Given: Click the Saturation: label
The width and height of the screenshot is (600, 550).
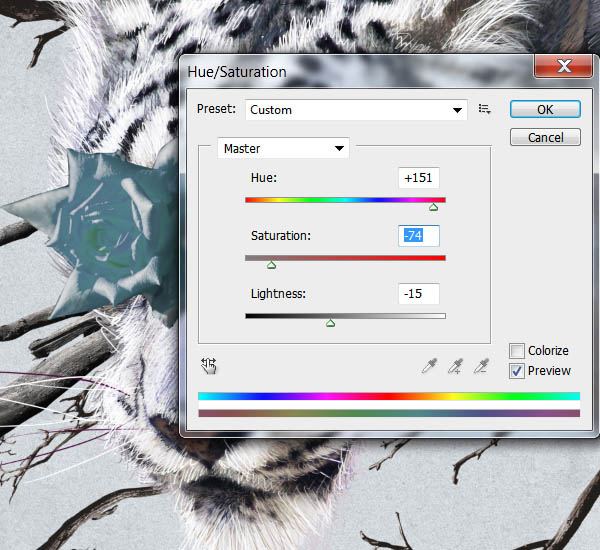Looking at the screenshot, I should coord(281,235).
